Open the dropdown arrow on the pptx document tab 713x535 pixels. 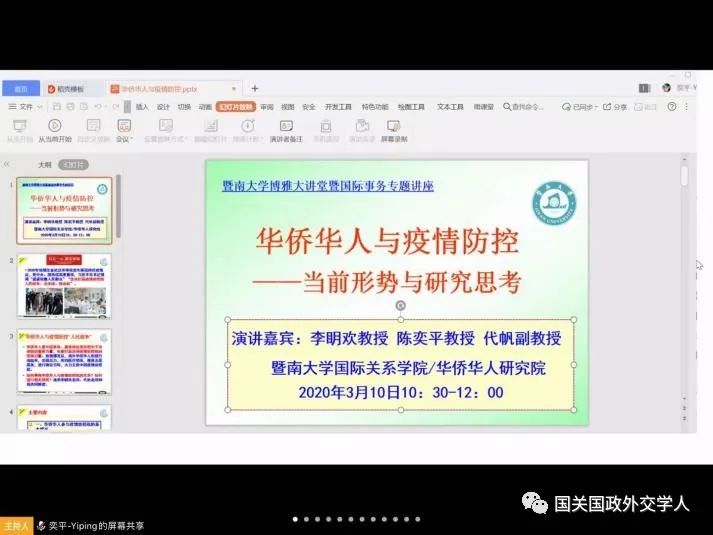click(x=234, y=89)
